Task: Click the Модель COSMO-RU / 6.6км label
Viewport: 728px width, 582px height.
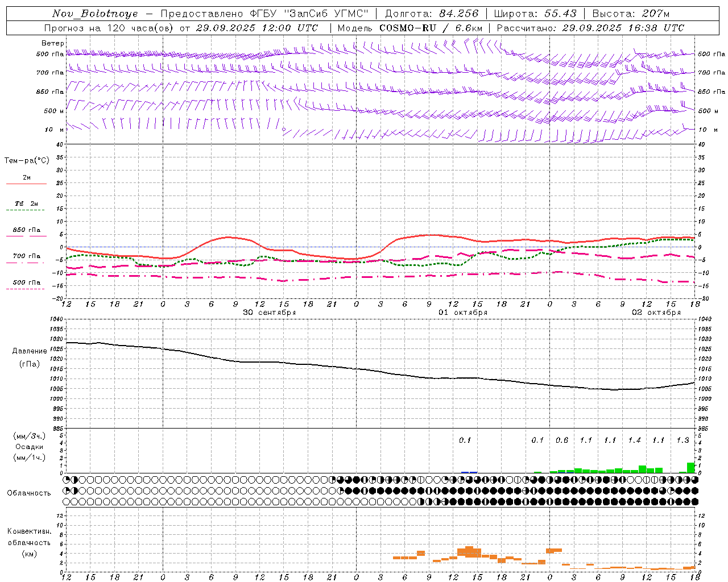Action: tap(410, 28)
